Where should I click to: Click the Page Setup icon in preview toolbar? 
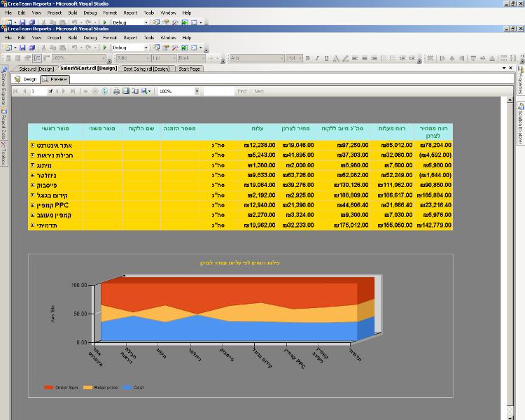135,91
